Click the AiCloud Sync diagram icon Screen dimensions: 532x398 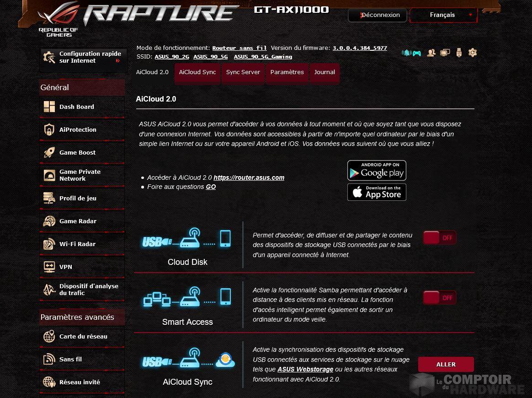pyautogui.click(x=188, y=358)
